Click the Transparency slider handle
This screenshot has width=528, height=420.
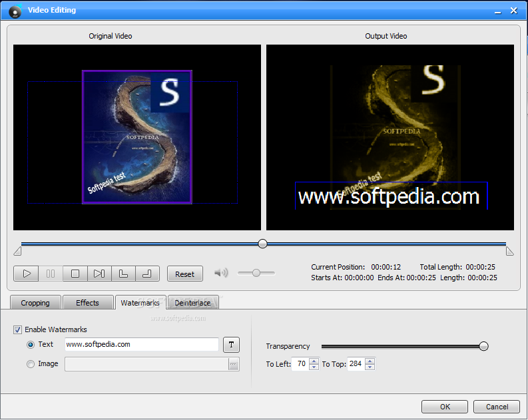pyautogui.click(x=483, y=346)
